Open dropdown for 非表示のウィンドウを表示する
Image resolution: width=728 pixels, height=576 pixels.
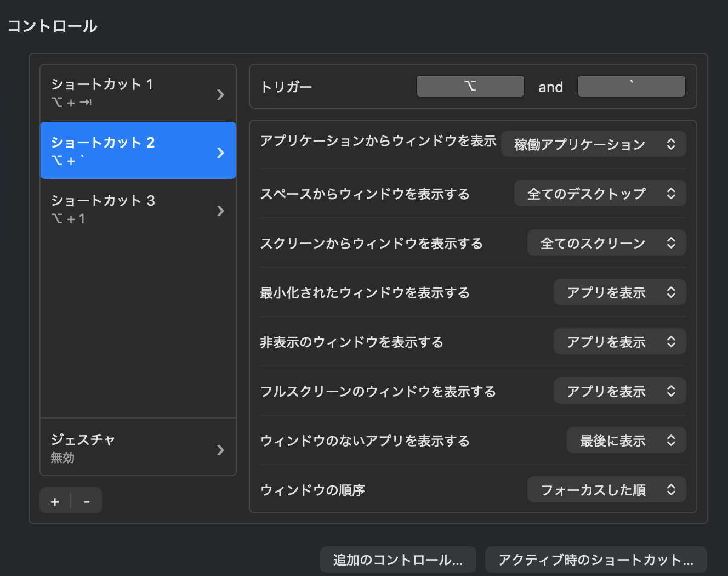(x=619, y=342)
